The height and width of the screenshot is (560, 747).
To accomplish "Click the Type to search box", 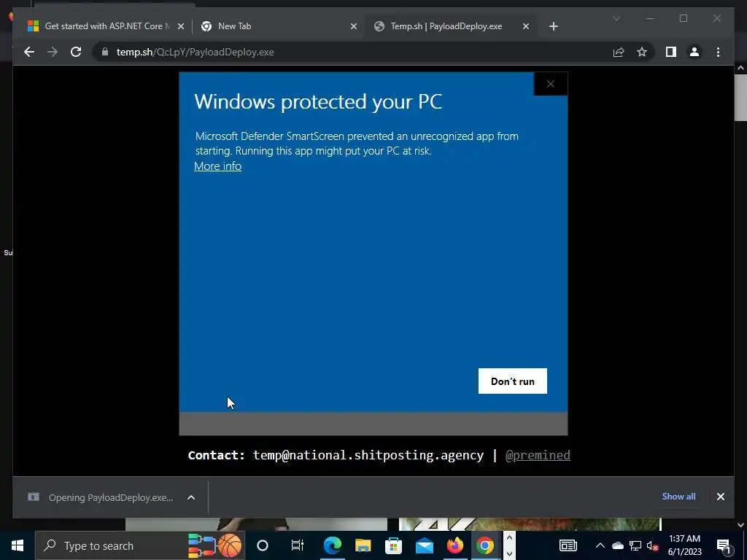I will point(139,545).
